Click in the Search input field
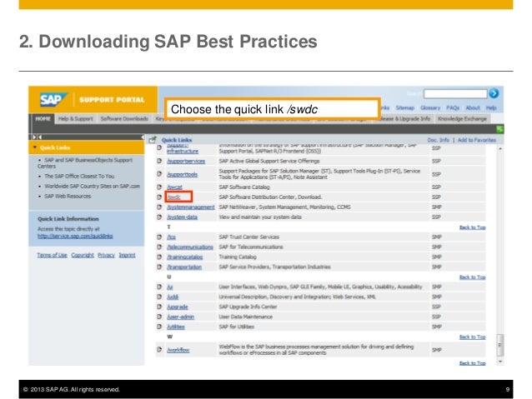Viewport: 532px width, 399px height. click(455, 93)
